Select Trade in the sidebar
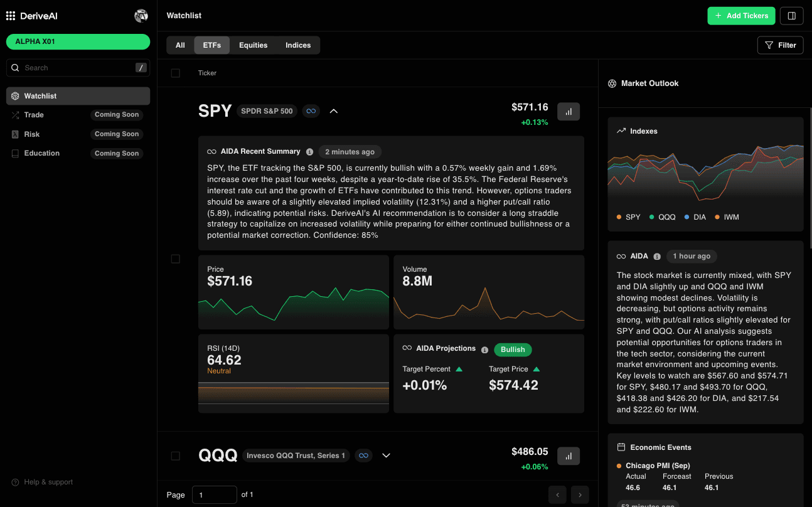Image resolution: width=812 pixels, height=507 pixels. pos(78,115)
